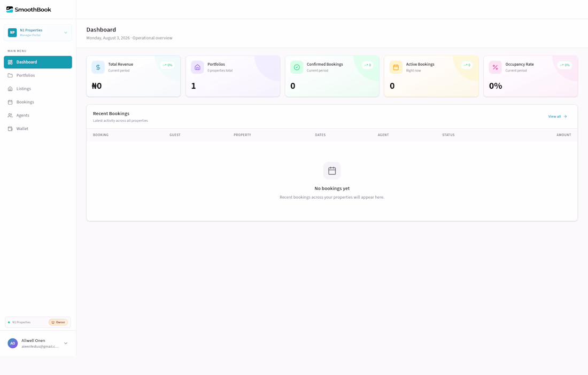Click the Dashboard page title
This screenshot has width=588, height=375.
tap(101, 29)
